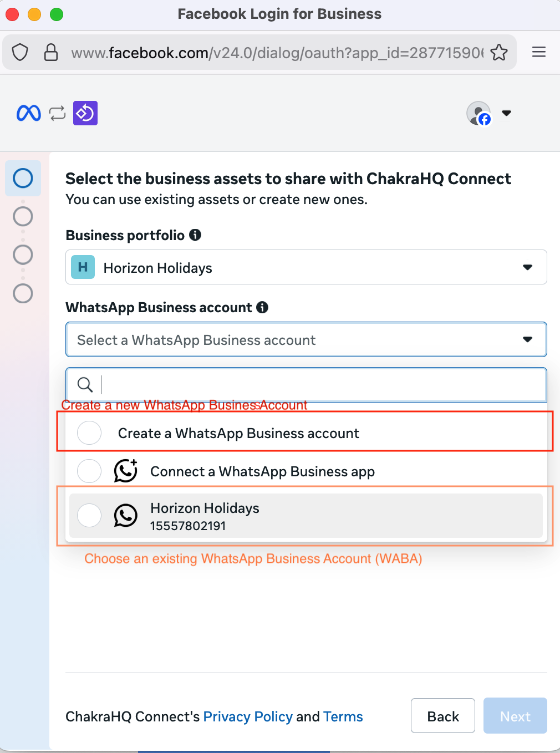Choose the Horizon Holidays WhatsApp account entry

pyautogui.click(x=205, y=516)
